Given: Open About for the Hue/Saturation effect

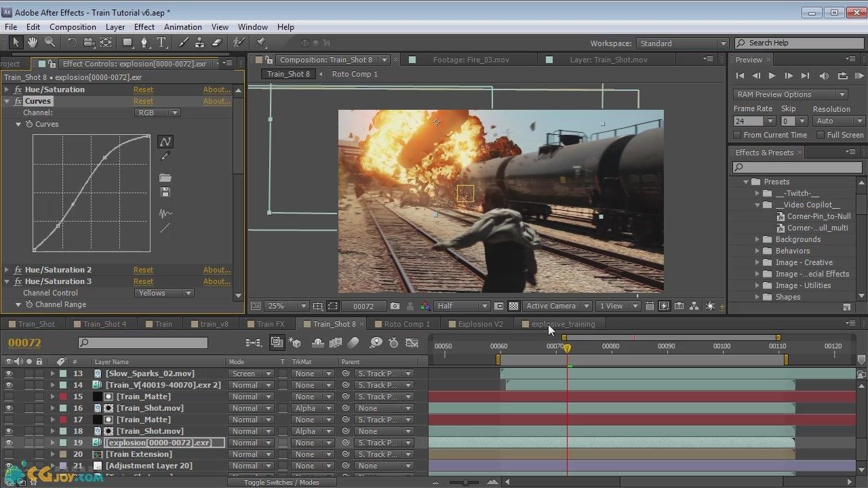Looking at the screenshot, I should (x=217, y=89).
